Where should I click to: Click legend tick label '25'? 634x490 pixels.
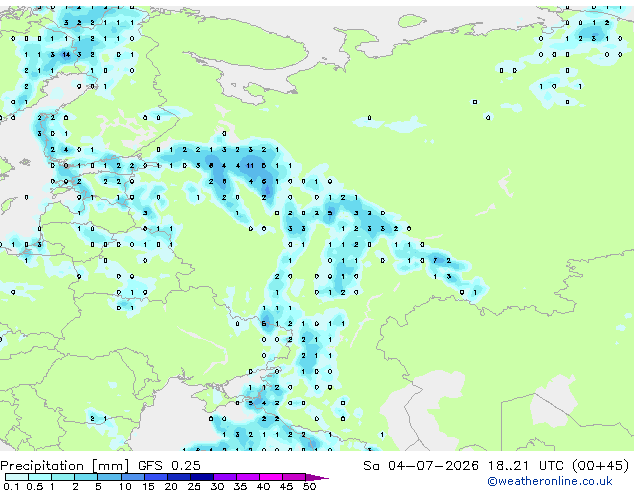coord(194,486)
